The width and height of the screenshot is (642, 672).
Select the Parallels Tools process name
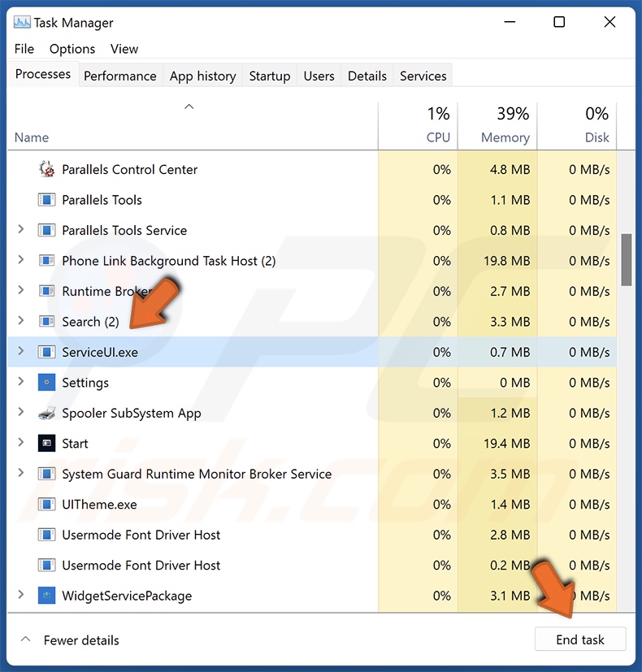[x=102, y=200]
